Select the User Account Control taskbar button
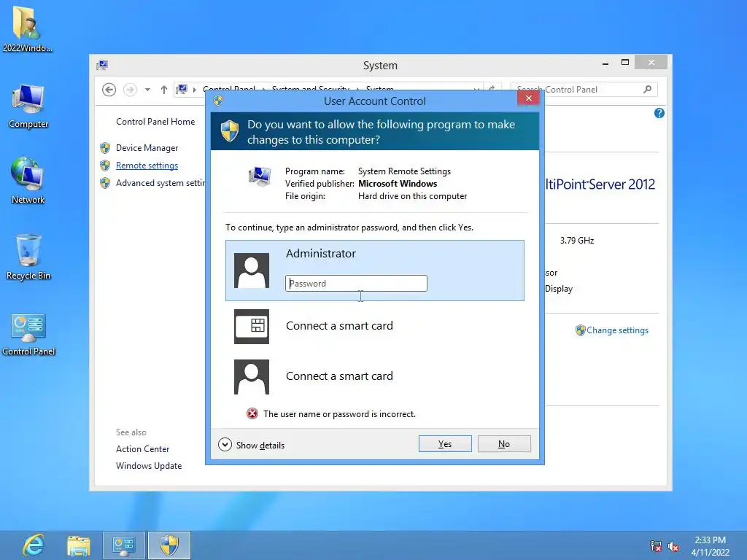The width and height of the screenshot is (747, 560). pos(169,545)
